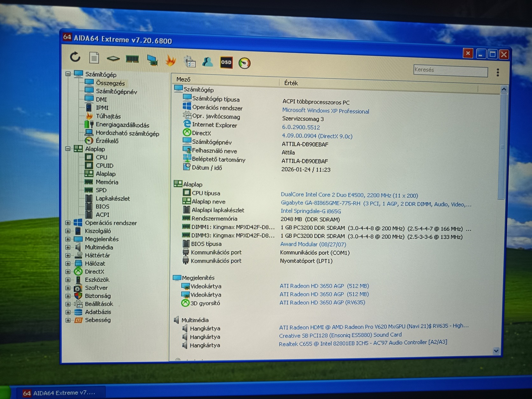532x399 pixels.
Task: Expand the Kiszolgáló tree node
Action: [x=68, y=231]
